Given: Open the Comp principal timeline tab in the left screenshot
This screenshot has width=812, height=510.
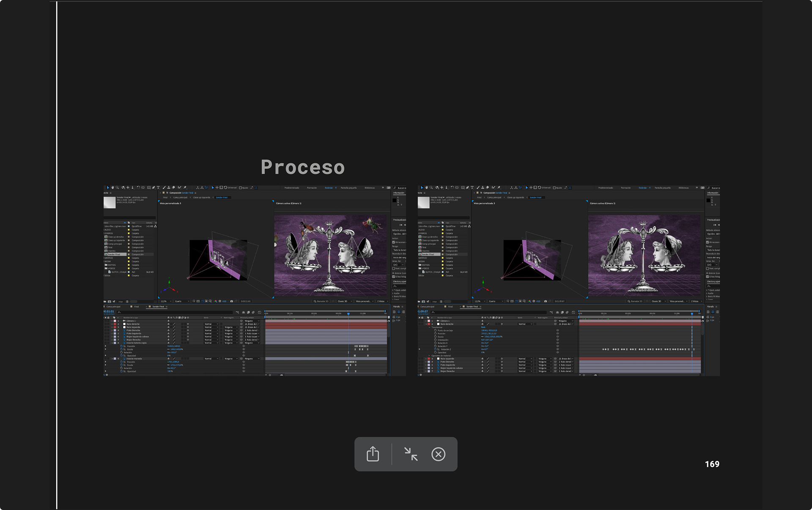Looking at the screenshot, I should pyautogui.click(x=113, y=307).
